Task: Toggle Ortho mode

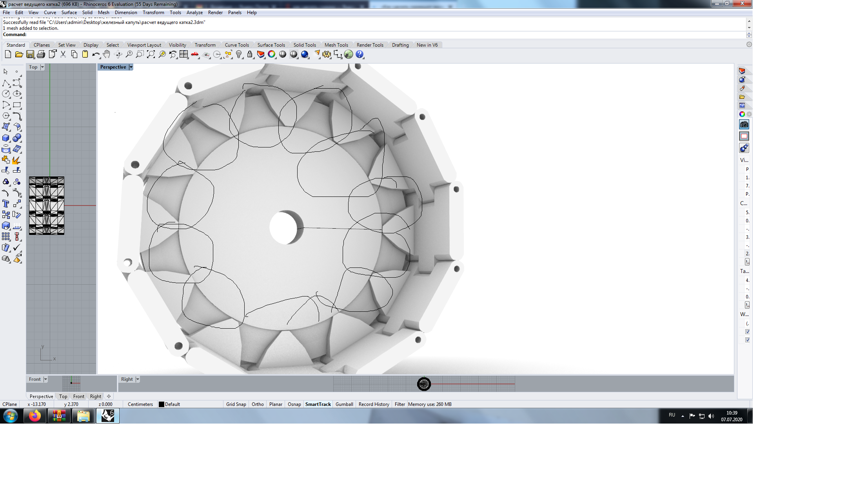Action: pos(258,404)
